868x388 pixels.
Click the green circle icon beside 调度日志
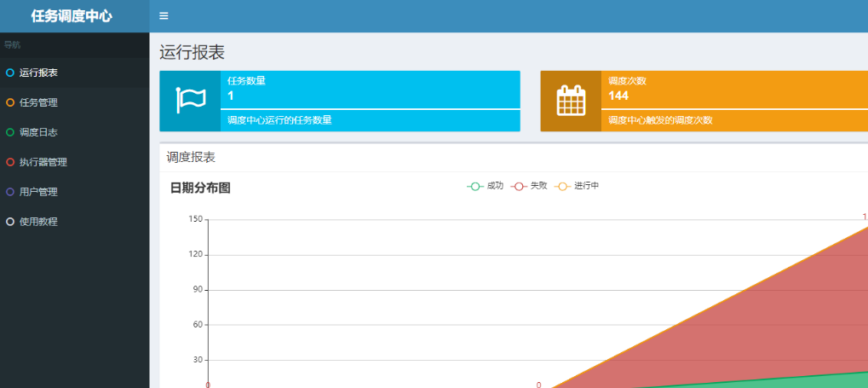(10, 132)
